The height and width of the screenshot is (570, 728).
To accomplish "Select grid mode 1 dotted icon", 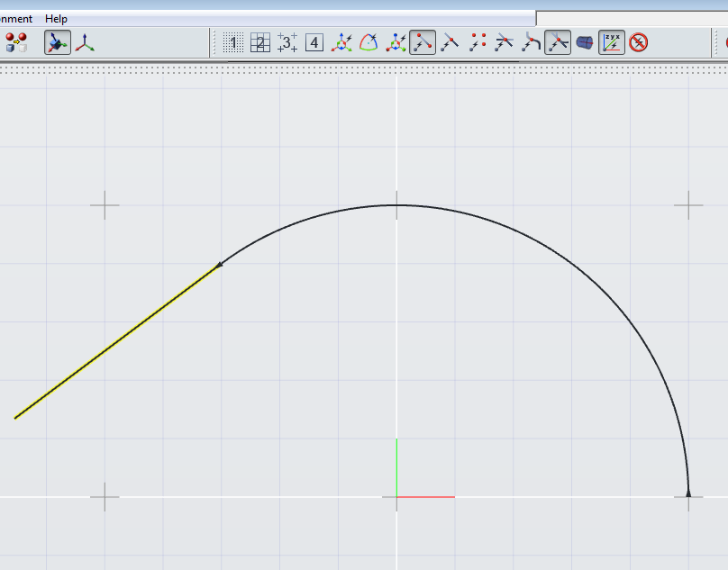I will coord(233,42).
